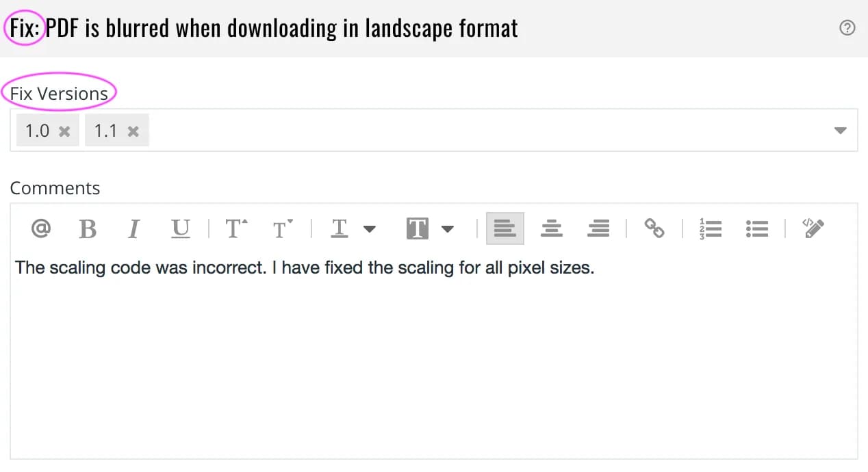Screen dimensions: 868x472
Task: Insert a bulleted list
Action: point(757,228)
